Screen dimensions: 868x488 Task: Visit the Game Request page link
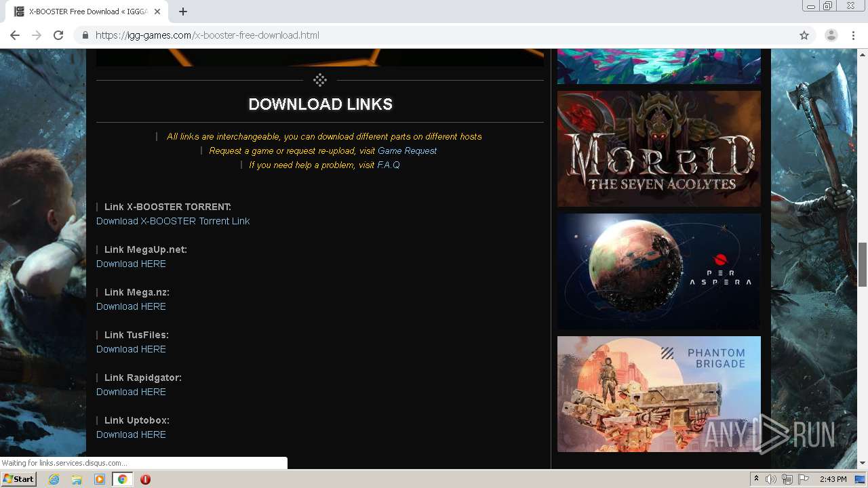tap(407, 150)
